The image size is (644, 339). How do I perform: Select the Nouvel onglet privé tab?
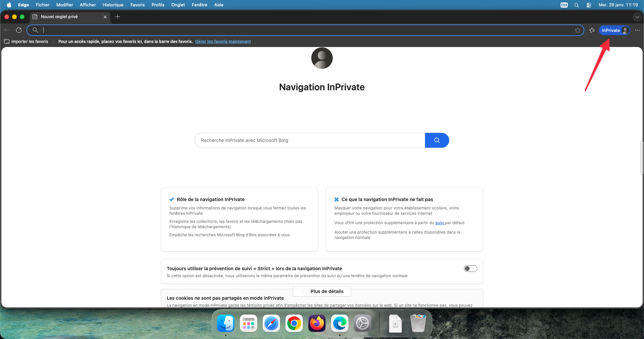coord(70,17)
